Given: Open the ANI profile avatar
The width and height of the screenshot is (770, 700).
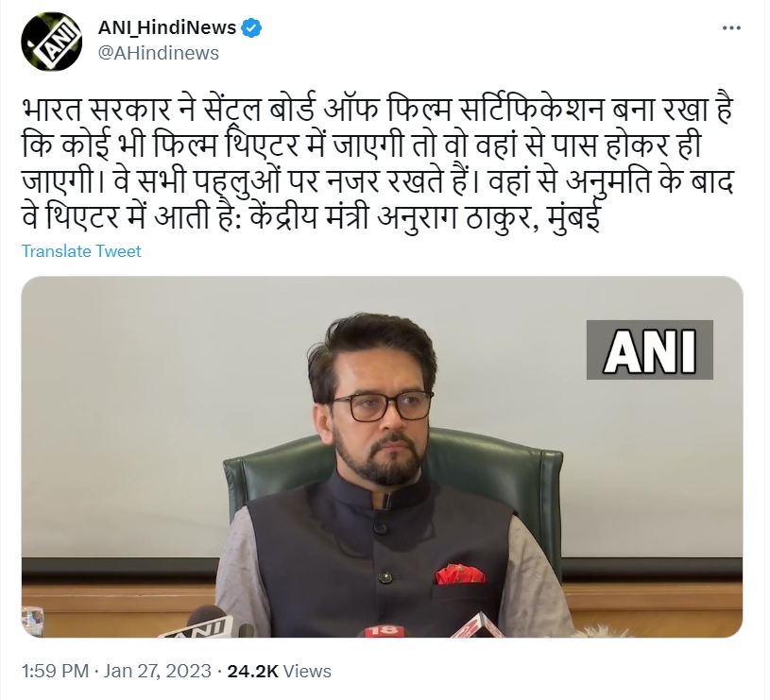Looking at the screenshot, I should click(x=51, y=42).
